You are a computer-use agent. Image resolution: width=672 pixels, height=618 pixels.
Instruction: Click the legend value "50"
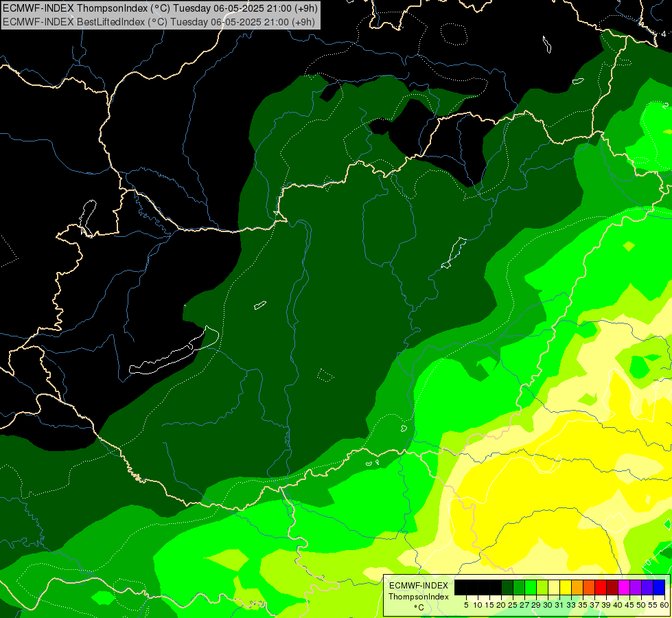[x=641, y=605]
